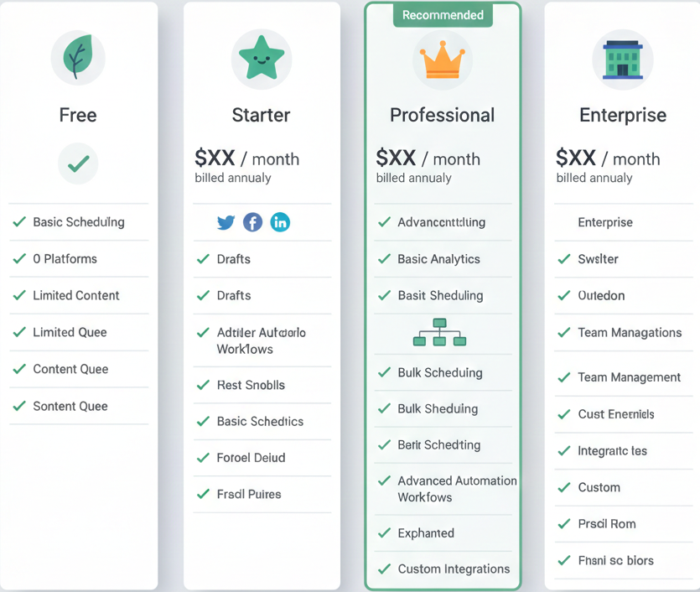This screenshot has width=700, height=592.
Task: Click the circled checkmark under the Free heading
Action: [77, 164]
